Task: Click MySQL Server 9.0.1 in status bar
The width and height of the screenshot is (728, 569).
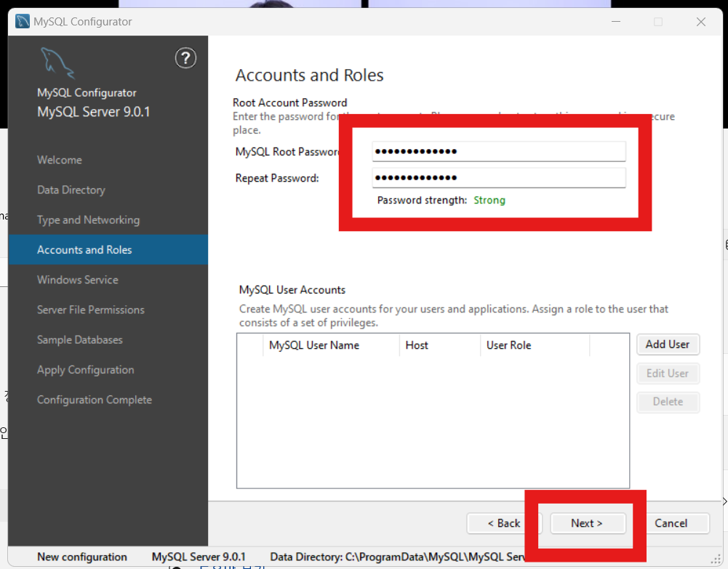Action: click(x=199, y=557)
